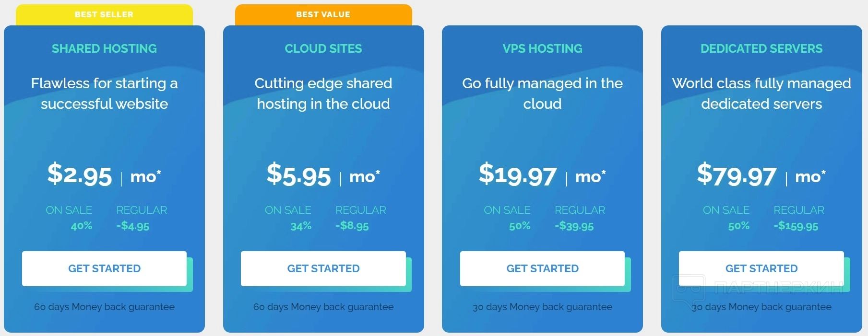Screen dimensions: 868x336
Task: Click the $2.95 monthly price
Action: point(80,174)
